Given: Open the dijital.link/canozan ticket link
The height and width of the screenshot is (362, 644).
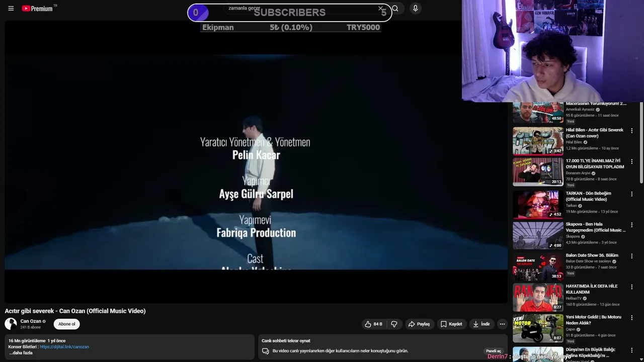Looking at the screenshot, I should click(x=64, y=347).
